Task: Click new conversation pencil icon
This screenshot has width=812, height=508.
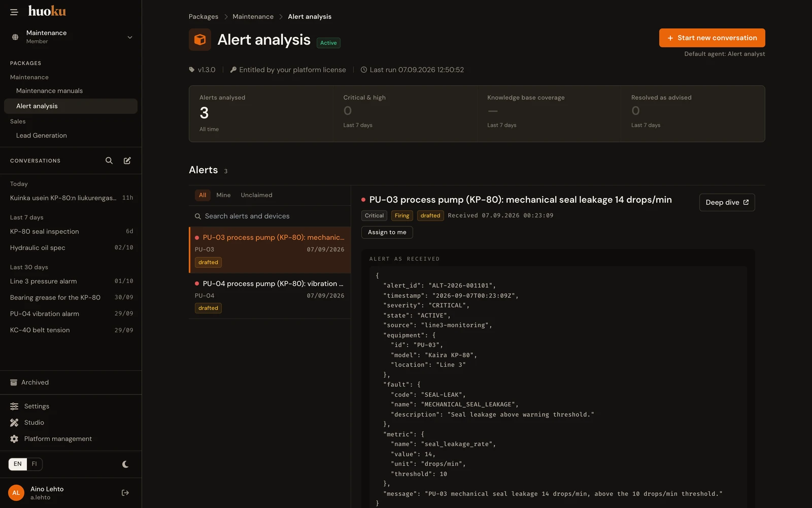Action: point(127,161)
